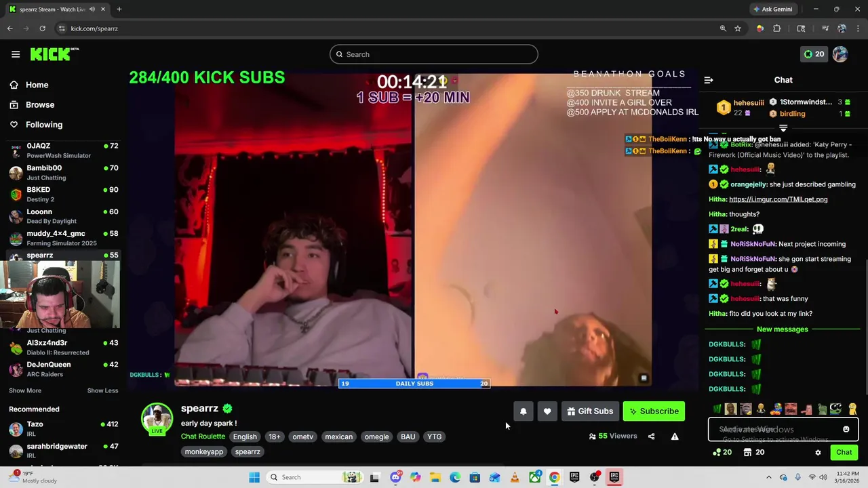Open Windows Start menu
Viewport: 868px width, 488px height.
[x=254, y=477]
